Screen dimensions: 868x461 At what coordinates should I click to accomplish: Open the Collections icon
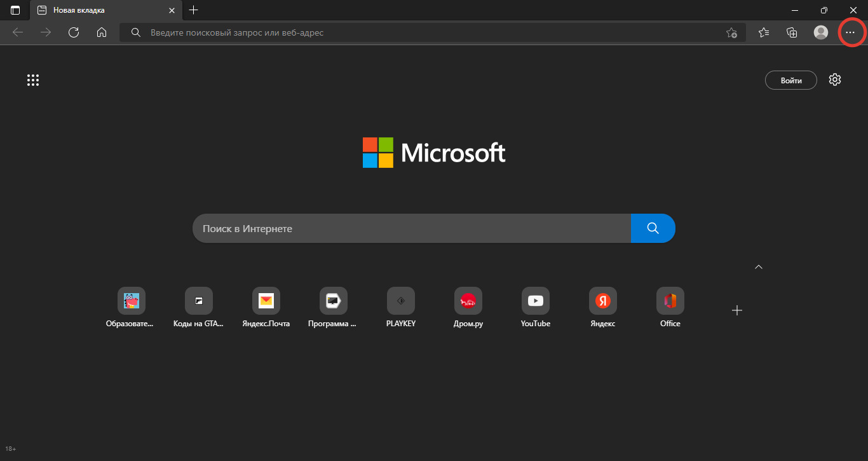pyautogui.click(x=792, y=32)
